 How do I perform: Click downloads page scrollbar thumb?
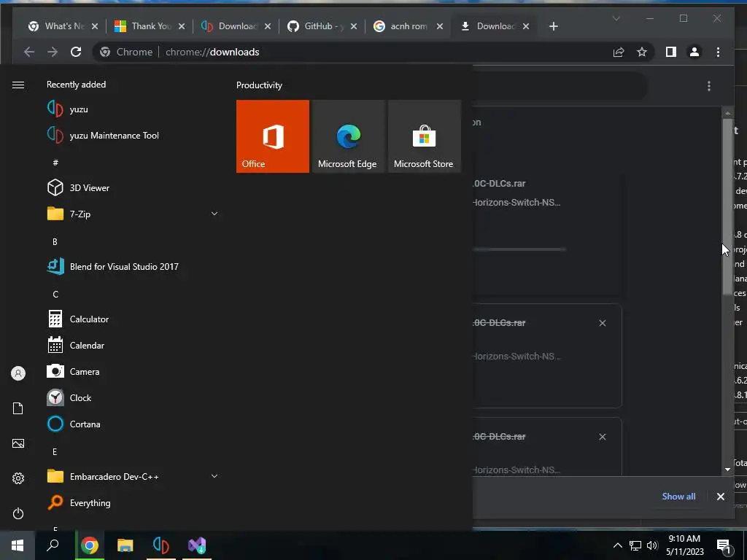tap(727, 206)
